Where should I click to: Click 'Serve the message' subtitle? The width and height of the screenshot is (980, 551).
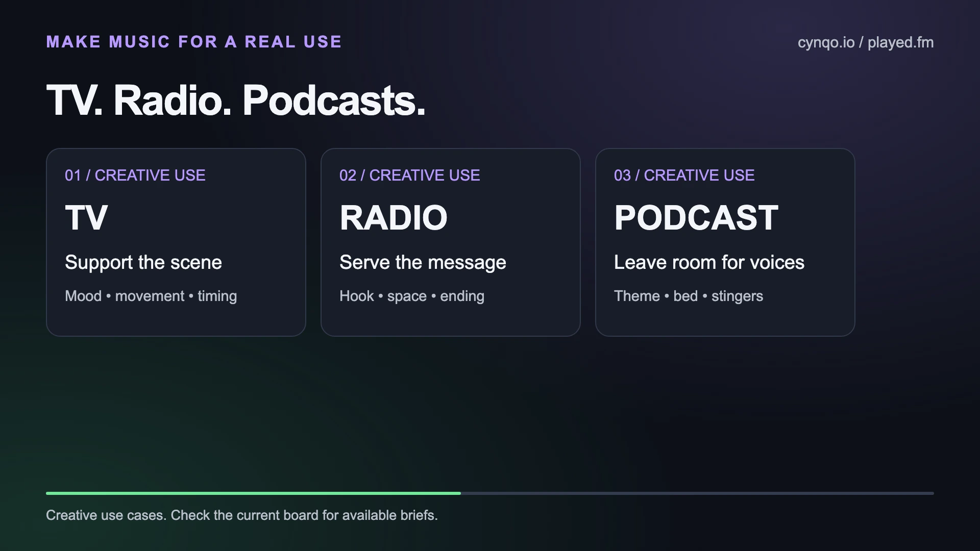[423, 262]
